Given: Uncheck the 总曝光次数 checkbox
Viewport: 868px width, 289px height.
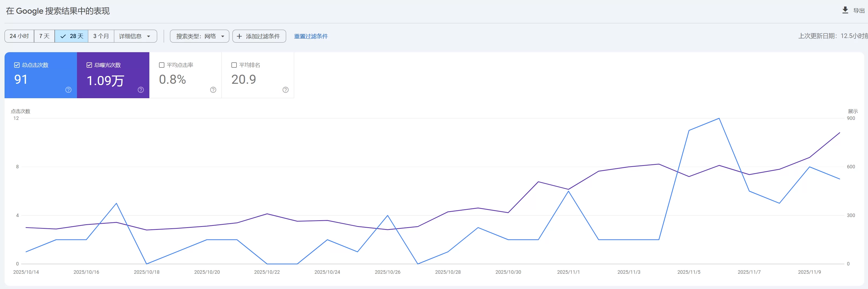Looking at the screenshot, I should coord(89,65).
